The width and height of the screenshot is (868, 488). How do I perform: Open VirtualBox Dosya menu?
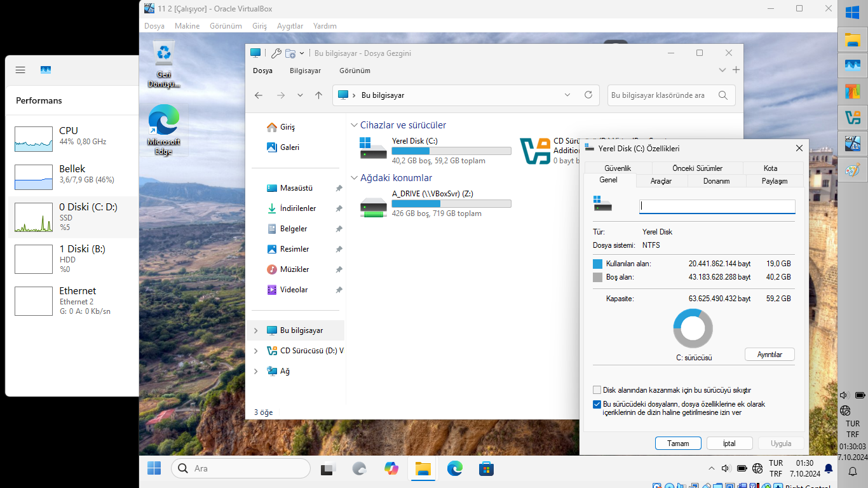(x=154, y=26)
